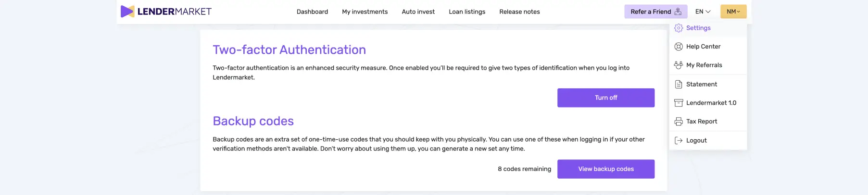Click the Logout arrow icon

(x=679, y=141)
